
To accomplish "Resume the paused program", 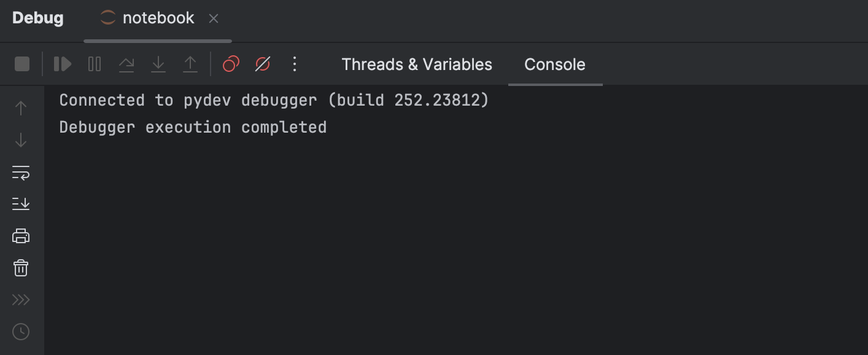I will click(62, 64).
